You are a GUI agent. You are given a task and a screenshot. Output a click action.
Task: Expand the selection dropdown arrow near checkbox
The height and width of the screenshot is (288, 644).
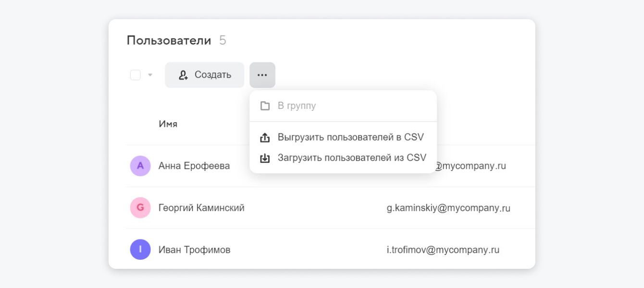[150, 75]
